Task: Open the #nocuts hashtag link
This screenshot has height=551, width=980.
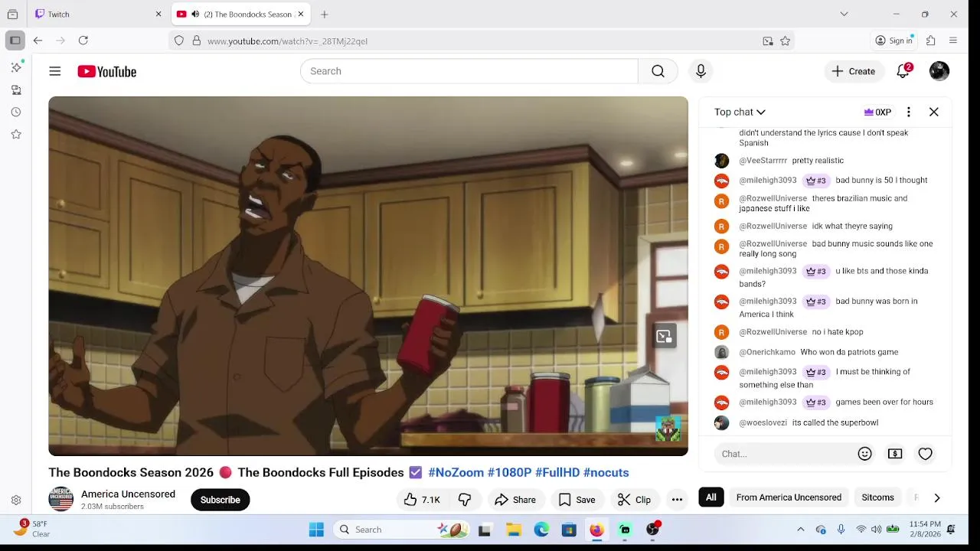Action: click(x=606, y=473)
